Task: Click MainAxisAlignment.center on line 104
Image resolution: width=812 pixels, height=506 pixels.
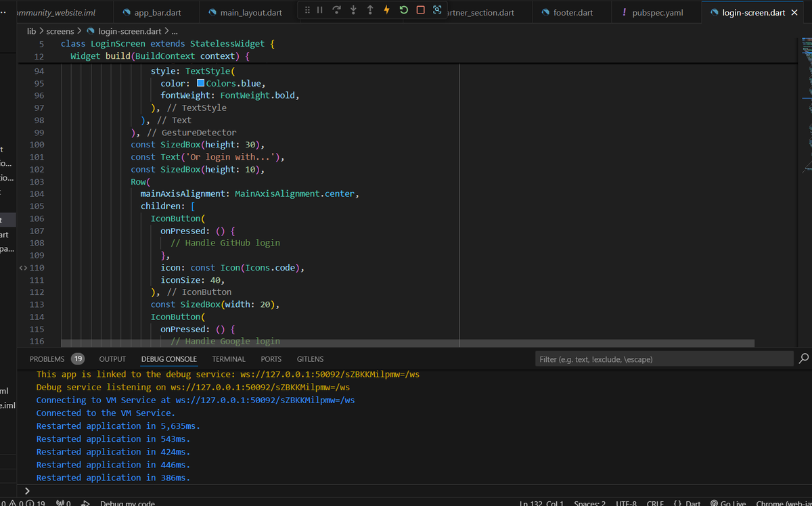Action: coord(294,193)
